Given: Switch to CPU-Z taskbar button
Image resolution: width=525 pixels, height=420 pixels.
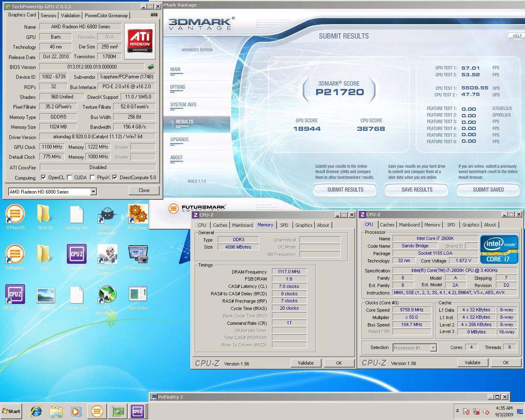Looking at the screenshot, I should click(x=137, y=411).
